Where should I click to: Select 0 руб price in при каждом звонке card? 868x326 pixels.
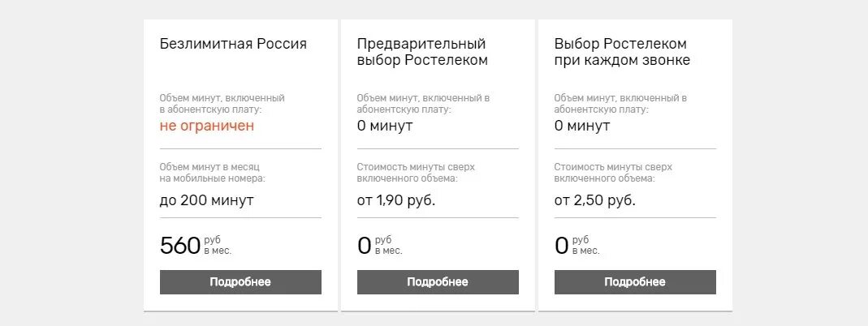pyautogui.click(x=577, y=245)
